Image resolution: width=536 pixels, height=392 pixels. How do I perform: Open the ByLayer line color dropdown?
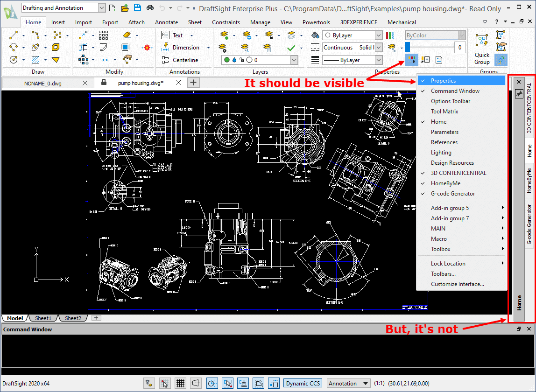379,35
